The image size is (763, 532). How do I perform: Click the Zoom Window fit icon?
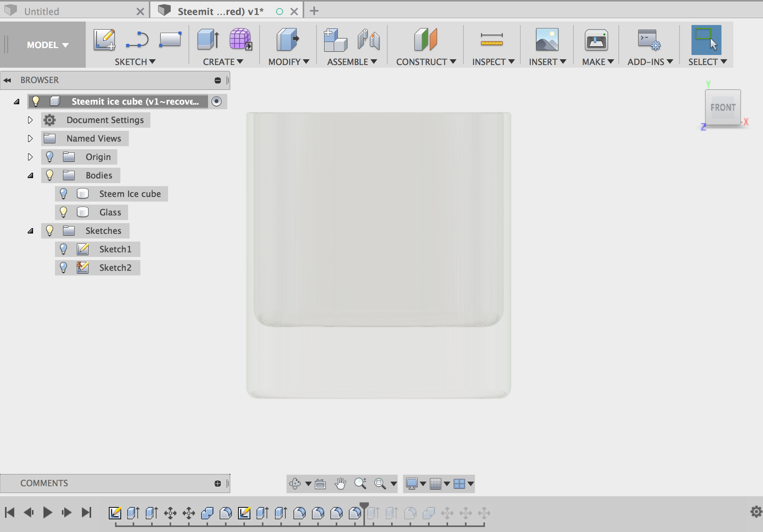point(380,484)
